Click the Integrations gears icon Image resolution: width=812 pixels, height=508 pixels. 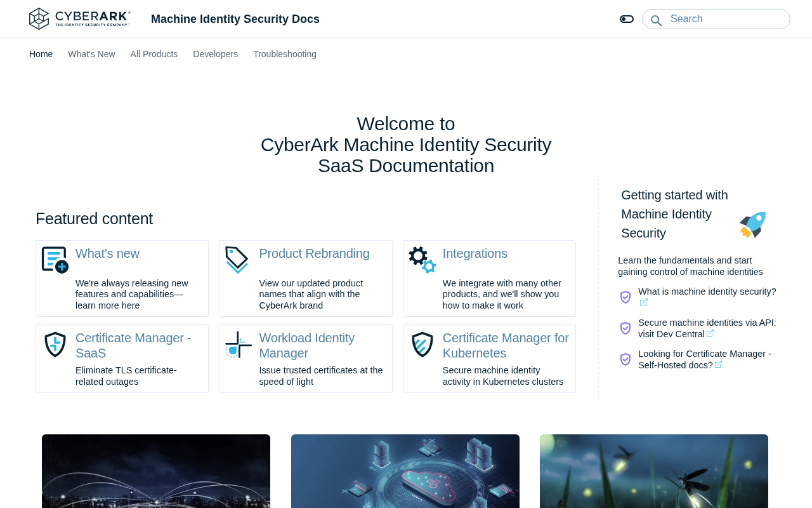[x=422, y=260]
